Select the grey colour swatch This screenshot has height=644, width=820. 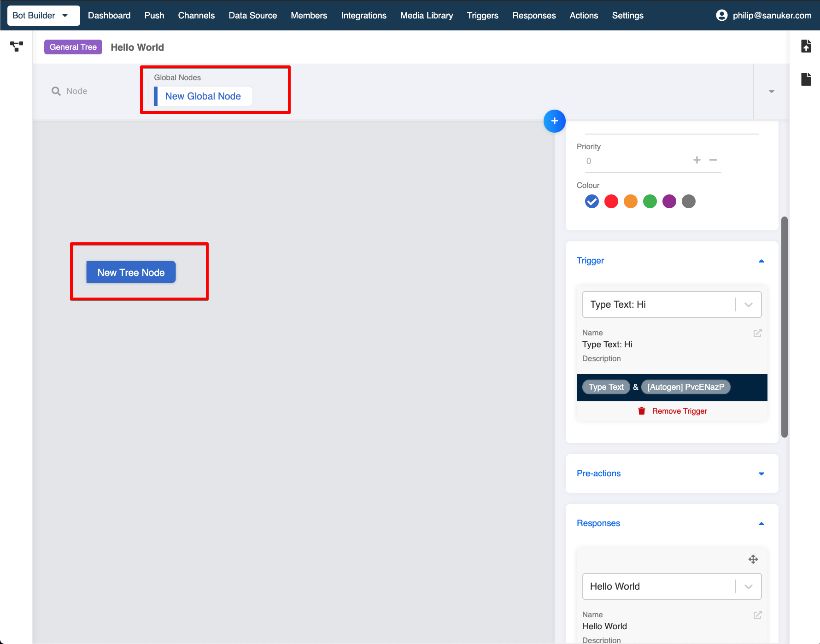tap(689, 201)
